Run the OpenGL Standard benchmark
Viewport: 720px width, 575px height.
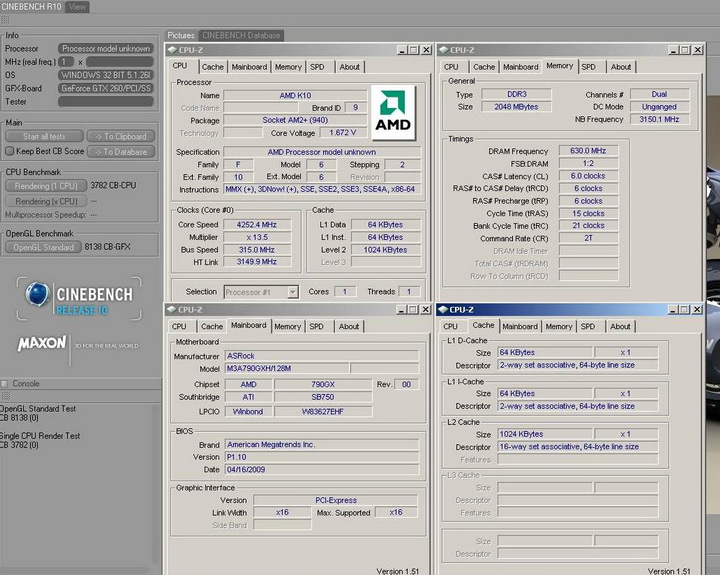coord(44,247)
